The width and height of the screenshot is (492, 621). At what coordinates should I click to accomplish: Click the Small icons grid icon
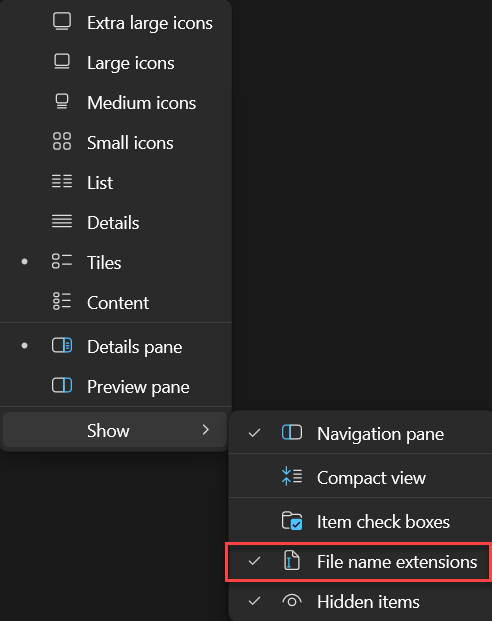point(62,141)
